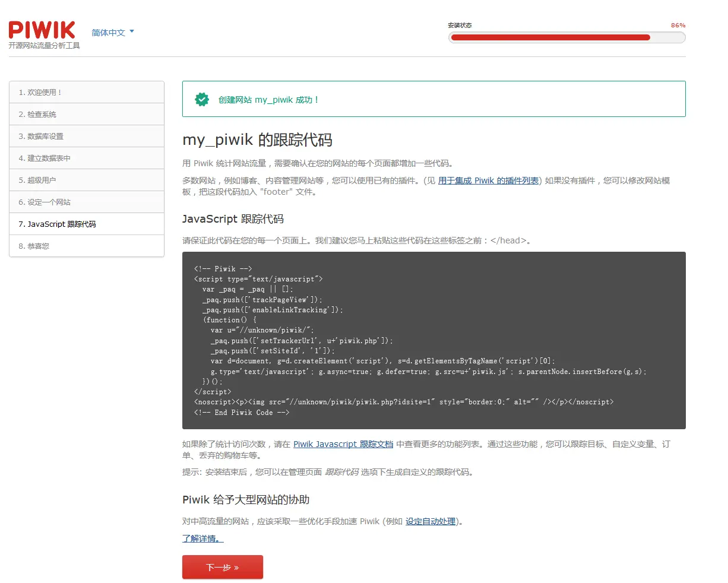Click the <!-- End Piwik Code --> line
The height and width of the screenshot is (583, 728).
(x=242, y=413)
